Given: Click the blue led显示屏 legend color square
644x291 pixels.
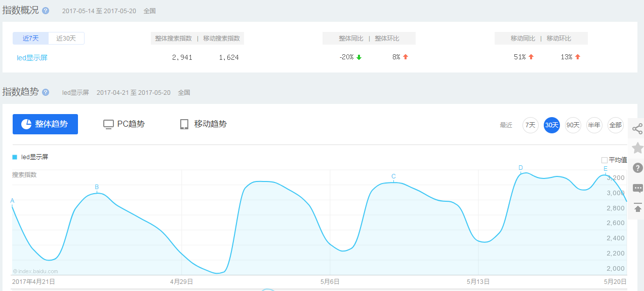Looking at the screenshot, I should point(15,157).
